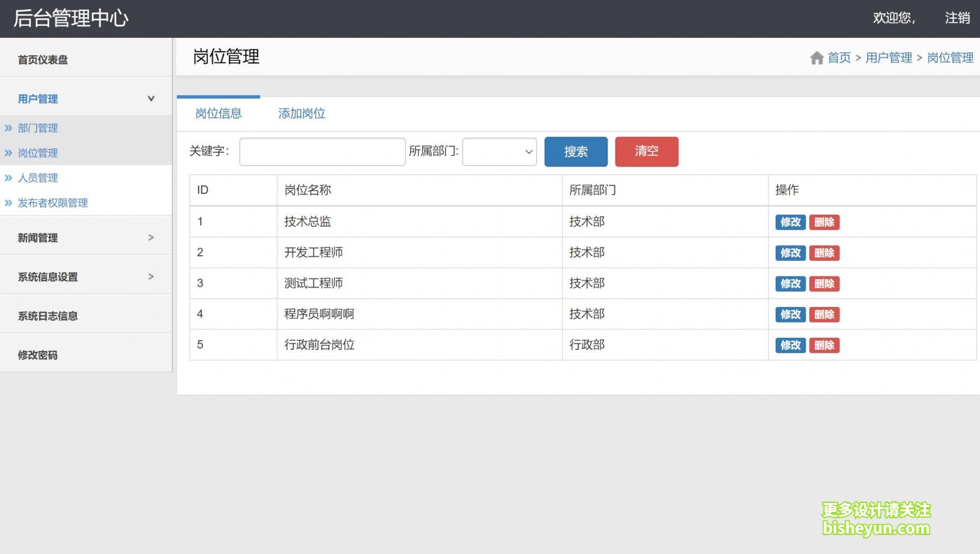Expand the 新闻管理 sidebar section
The width and height of the screenshot is (980, 554).
click(x=150, y=238)
